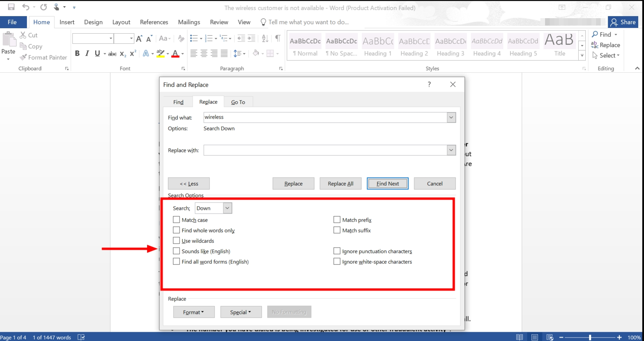Expand the Styles gallery
The height and width of the screenshot is (341, 644).
[582, 56]
